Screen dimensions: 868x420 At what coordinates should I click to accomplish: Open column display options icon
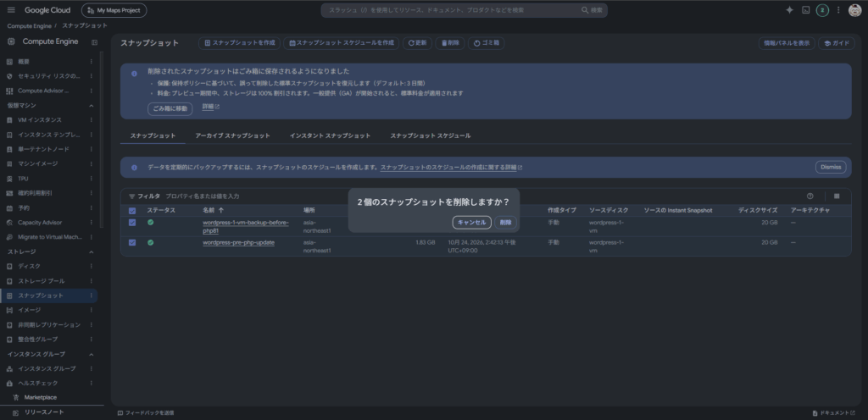837,196
